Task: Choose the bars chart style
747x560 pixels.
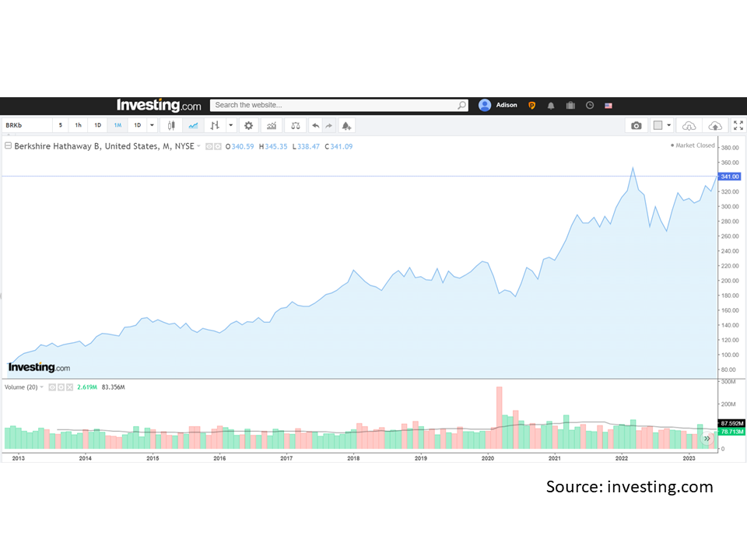Action: coord(215,126)
